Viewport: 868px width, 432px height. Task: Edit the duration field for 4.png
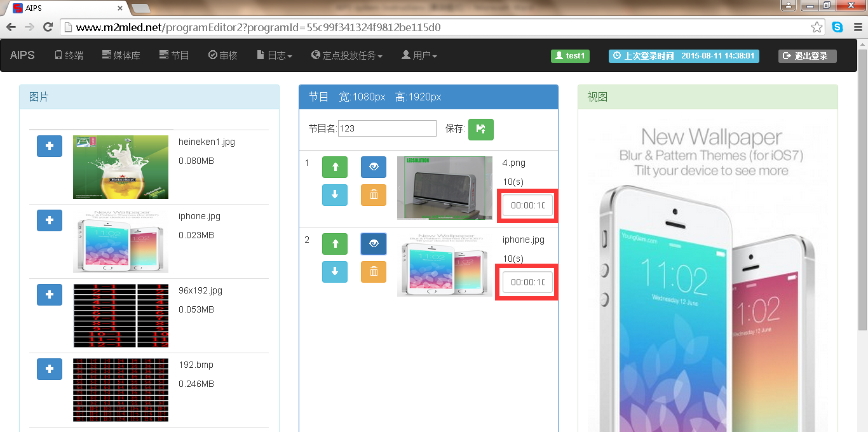click(527, 205)
